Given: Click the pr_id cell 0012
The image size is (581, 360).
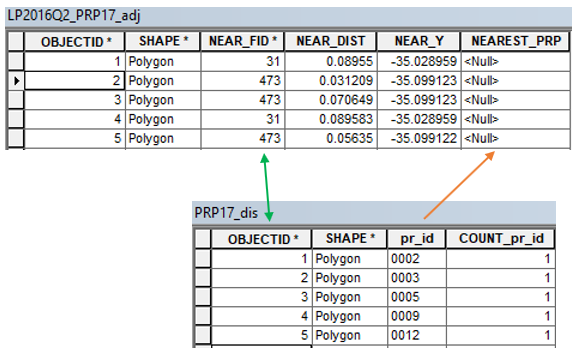Looking at the screenshot, I should coord(417,335).
